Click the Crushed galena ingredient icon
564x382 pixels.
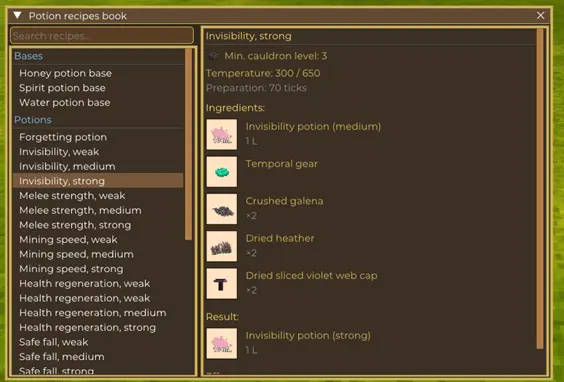[222, 209]
